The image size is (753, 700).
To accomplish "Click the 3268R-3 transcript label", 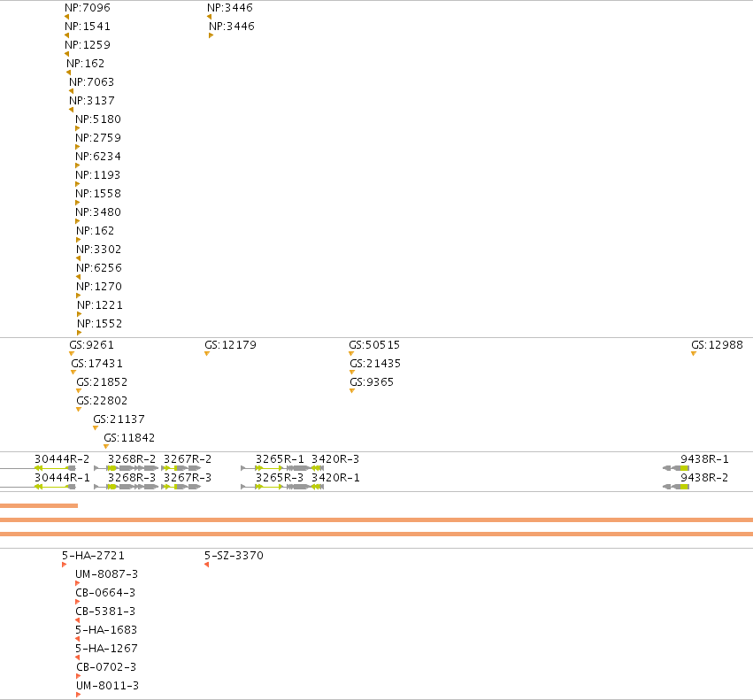I will pos(132,478).
